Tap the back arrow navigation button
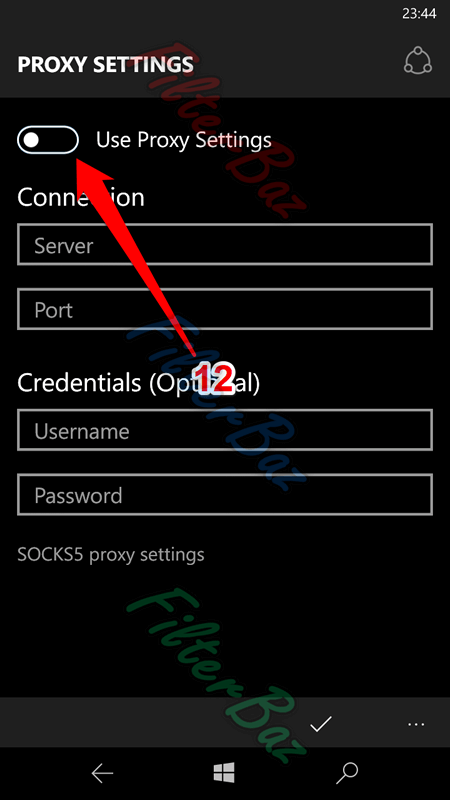This screenshot has height=800, width=450. 102,773
